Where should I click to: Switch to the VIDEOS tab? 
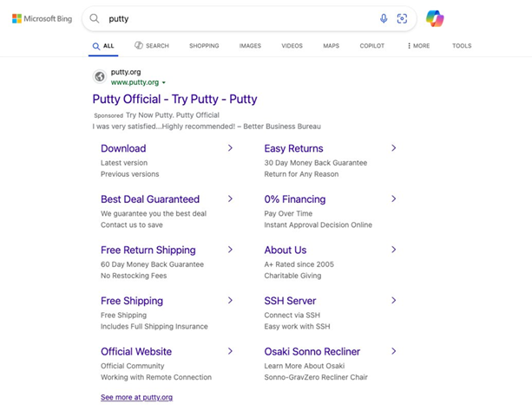tap(292, 46)
